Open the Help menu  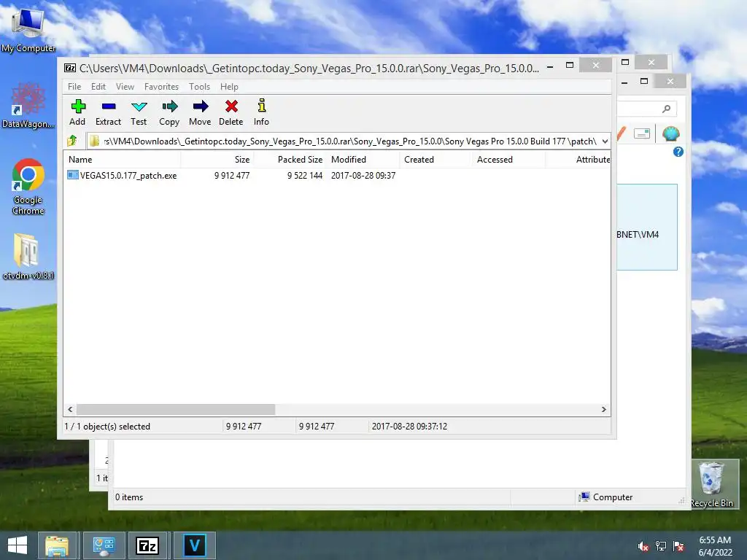(x=229, y=87)
